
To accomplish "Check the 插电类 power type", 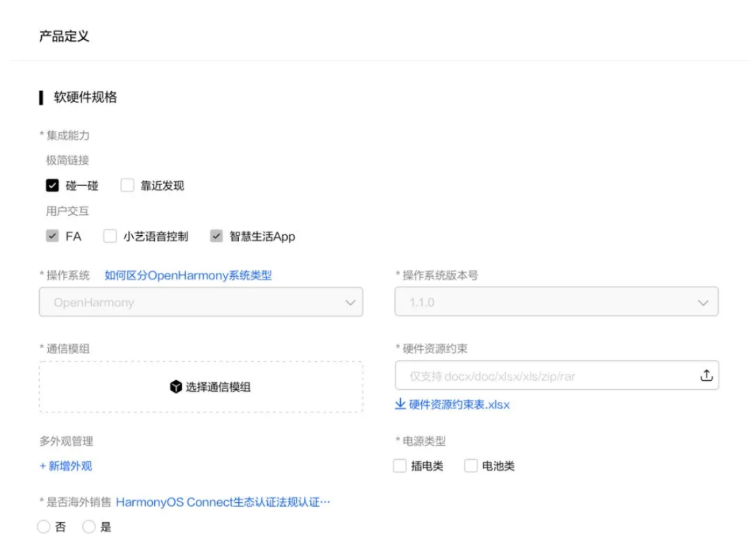I will click(x=400, y=465).
